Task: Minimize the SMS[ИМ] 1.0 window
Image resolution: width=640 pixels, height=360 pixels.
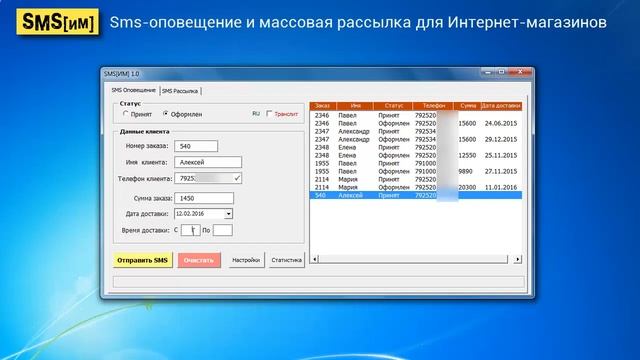Action: [488, 72]
